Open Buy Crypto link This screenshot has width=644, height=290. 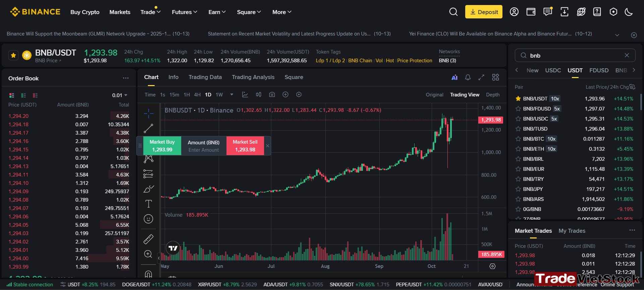point(85,12)
